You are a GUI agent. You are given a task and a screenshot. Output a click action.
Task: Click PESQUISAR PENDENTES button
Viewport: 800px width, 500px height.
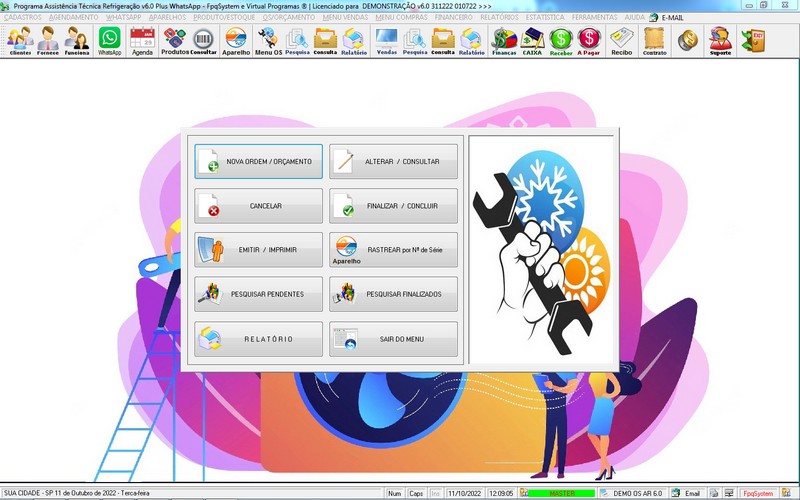pos(258,294)
